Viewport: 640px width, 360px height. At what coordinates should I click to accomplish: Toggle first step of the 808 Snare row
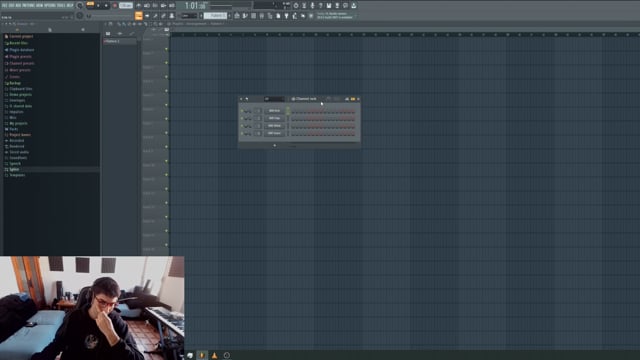click(x=293, y=133)
